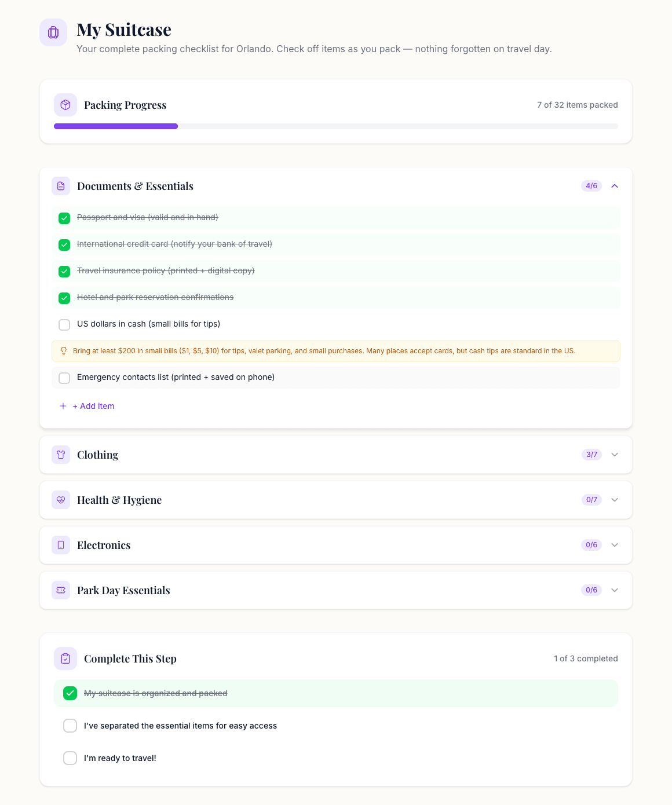Viewport: 672px width, 805px height.
Task: Click the My Suitcase heading
Action: (x=124, y=30)
